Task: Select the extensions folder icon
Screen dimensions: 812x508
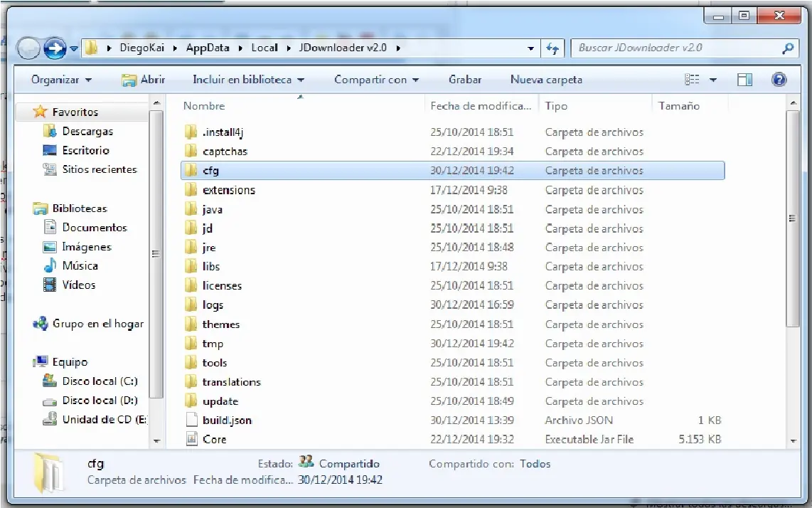Action: pyautogui.click(x=191, y=190)
